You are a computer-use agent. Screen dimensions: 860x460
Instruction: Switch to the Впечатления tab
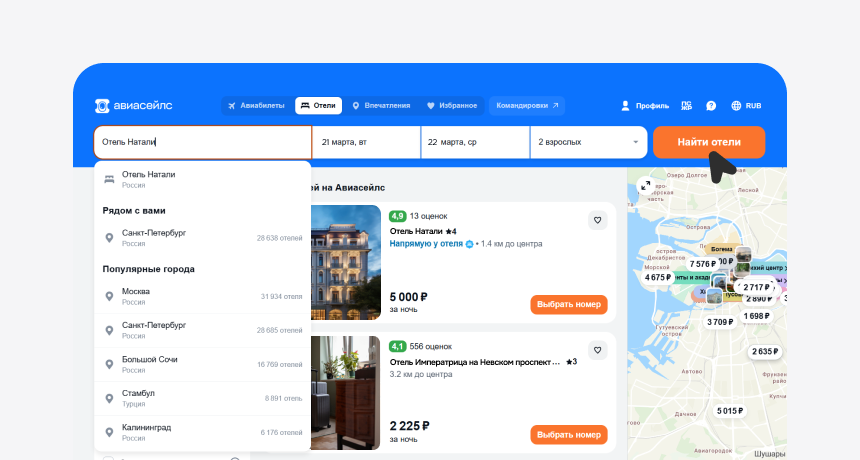pos(380,106)
